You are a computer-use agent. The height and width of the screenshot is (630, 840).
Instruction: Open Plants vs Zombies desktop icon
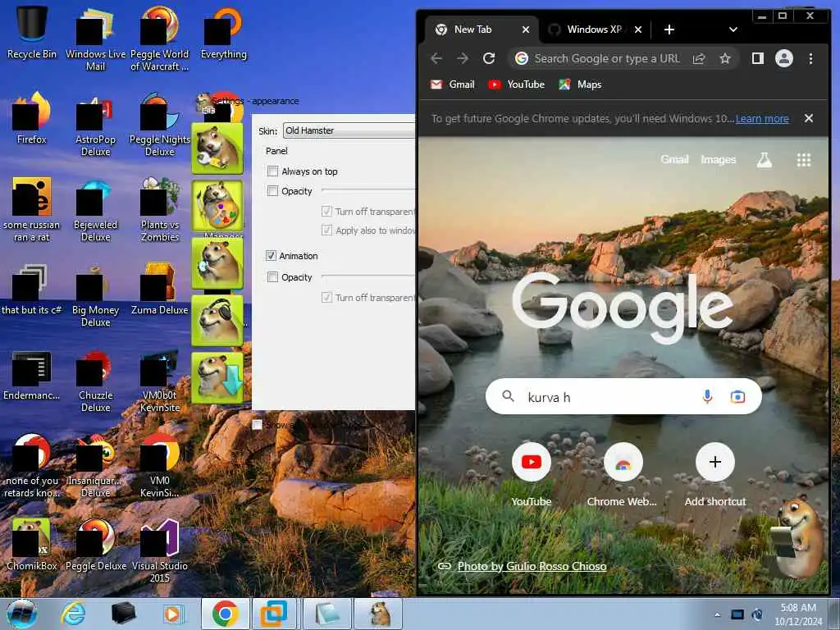[x=160, y=210]
